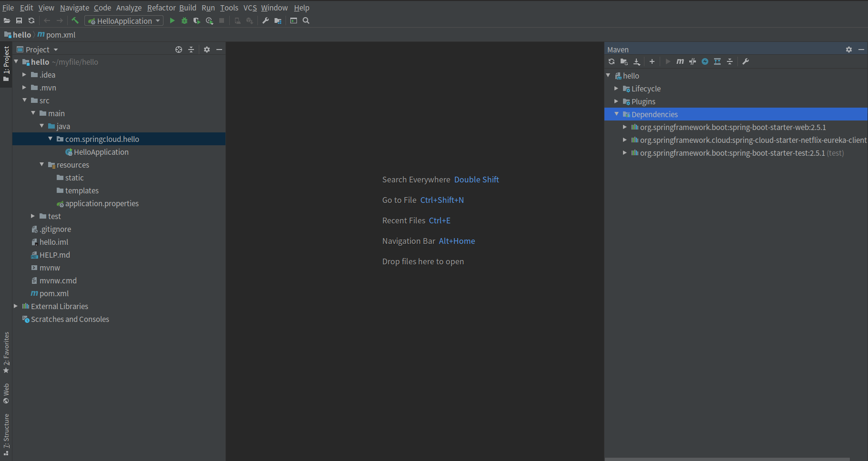Locate current file using the crosshair icon

pyautogui.click(x=179, y=50)
